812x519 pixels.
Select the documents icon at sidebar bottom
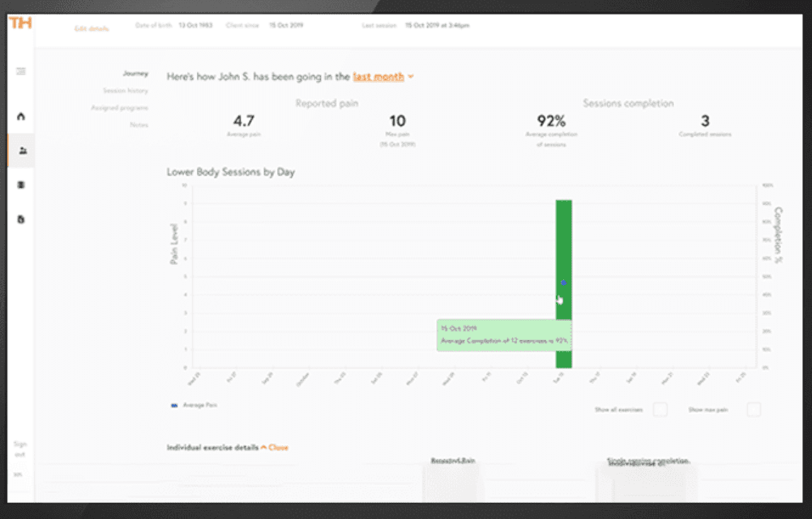click(x=20, y=219)
